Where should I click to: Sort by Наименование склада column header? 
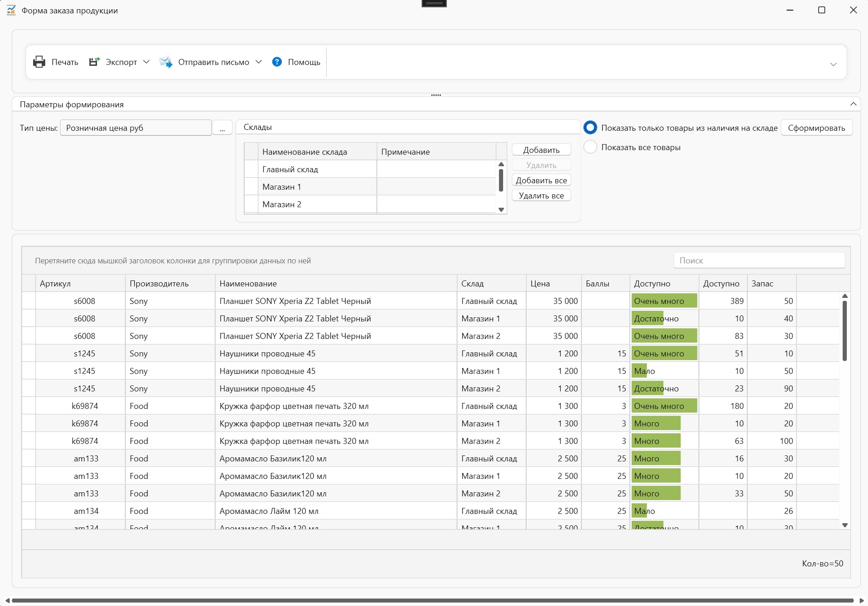click(x=317, y=151)
